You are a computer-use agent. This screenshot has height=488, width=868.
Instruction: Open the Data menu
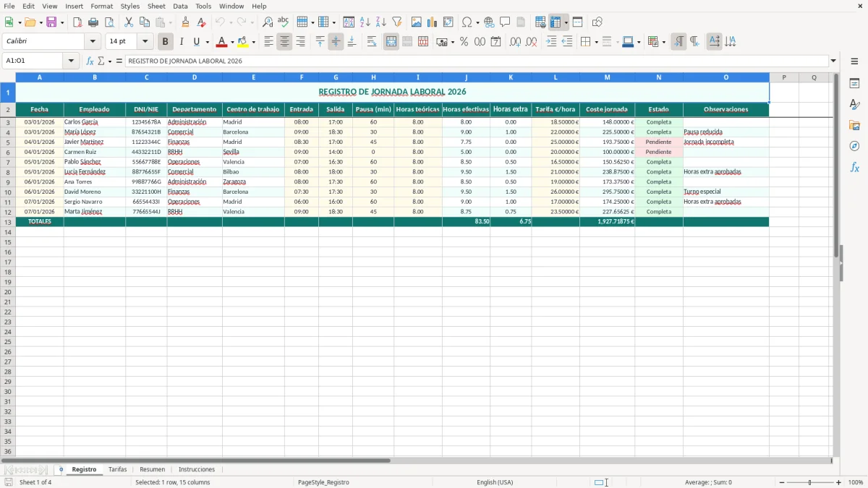180,6
